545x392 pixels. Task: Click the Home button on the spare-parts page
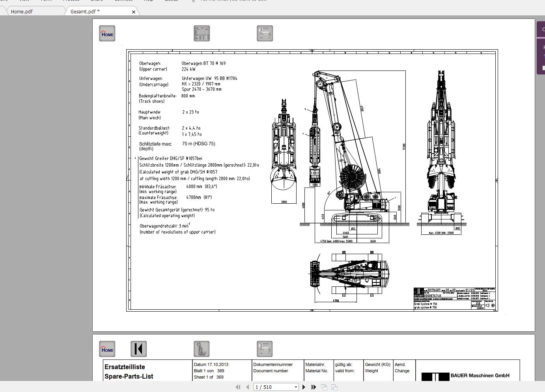(x=107, y=349)
